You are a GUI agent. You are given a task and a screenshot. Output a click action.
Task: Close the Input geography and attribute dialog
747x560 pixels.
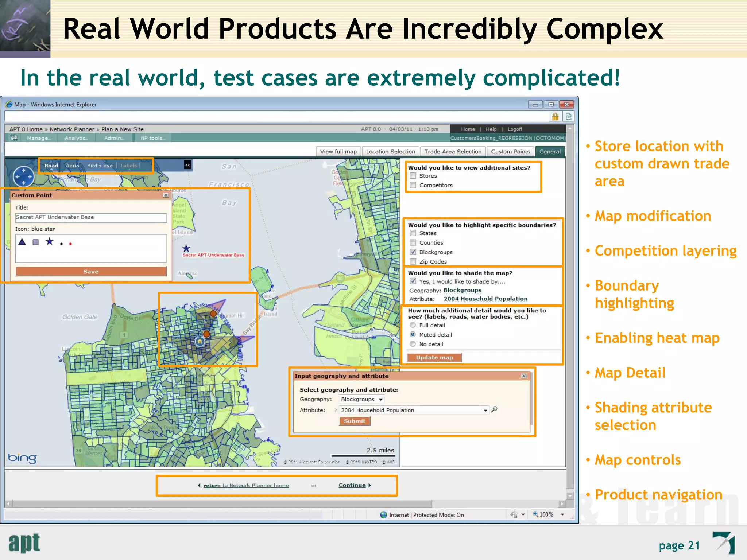click(x=524, y=376)
